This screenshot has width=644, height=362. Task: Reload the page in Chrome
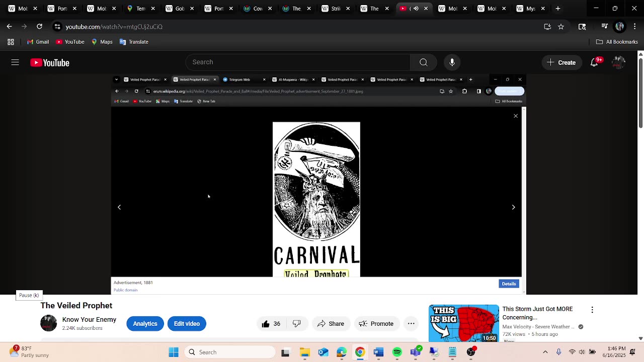click(39, 27)
